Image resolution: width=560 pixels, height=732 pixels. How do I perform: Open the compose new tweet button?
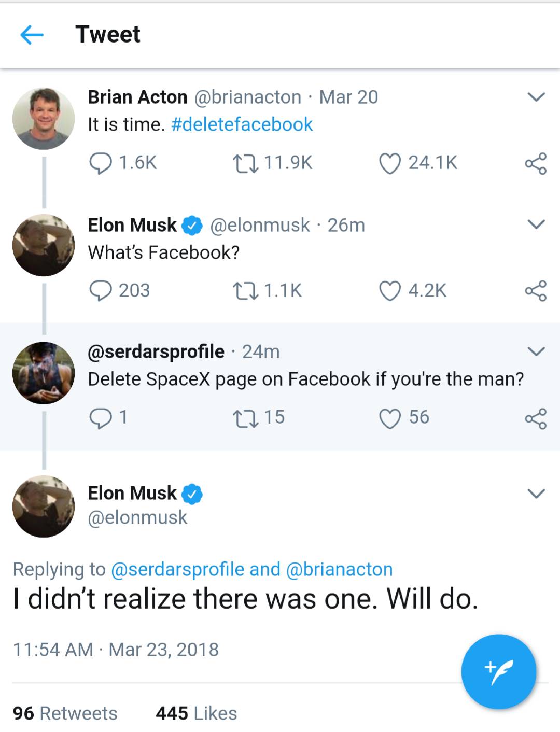click(x=498, y=671)
